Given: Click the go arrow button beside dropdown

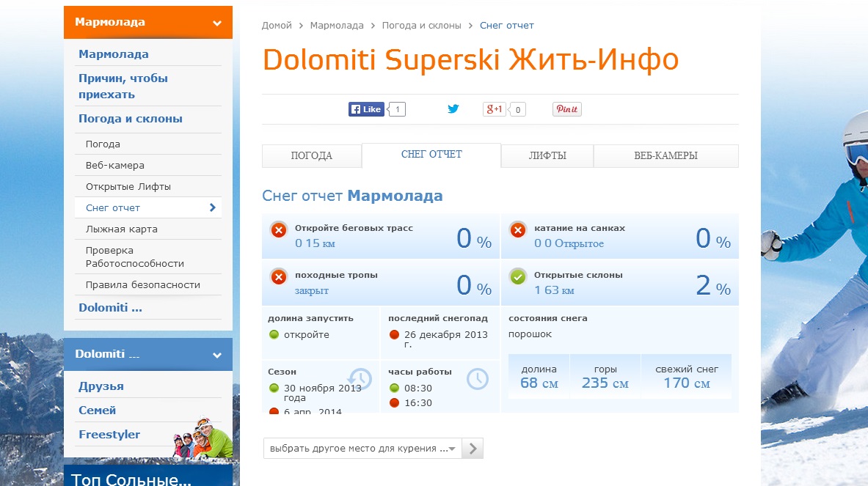Looking at the screenshot, I should coord(473,449).
